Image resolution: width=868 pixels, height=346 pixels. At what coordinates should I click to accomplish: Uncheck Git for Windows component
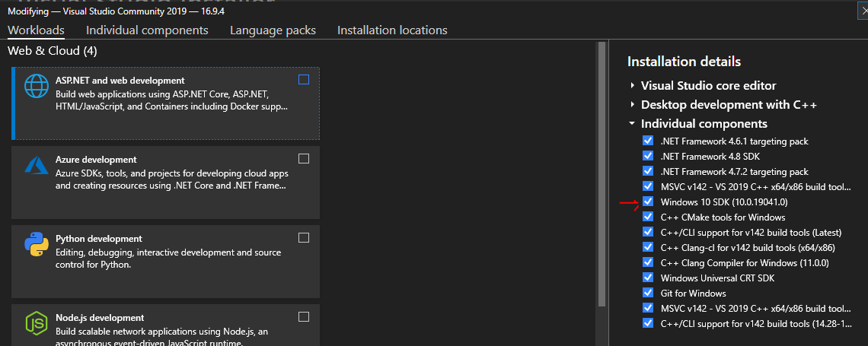648,294
